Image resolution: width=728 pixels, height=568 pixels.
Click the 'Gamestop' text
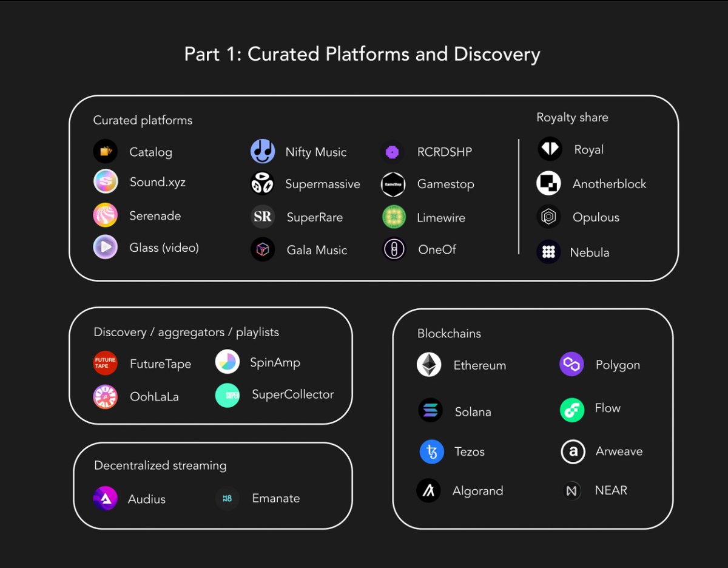point(446,184)
